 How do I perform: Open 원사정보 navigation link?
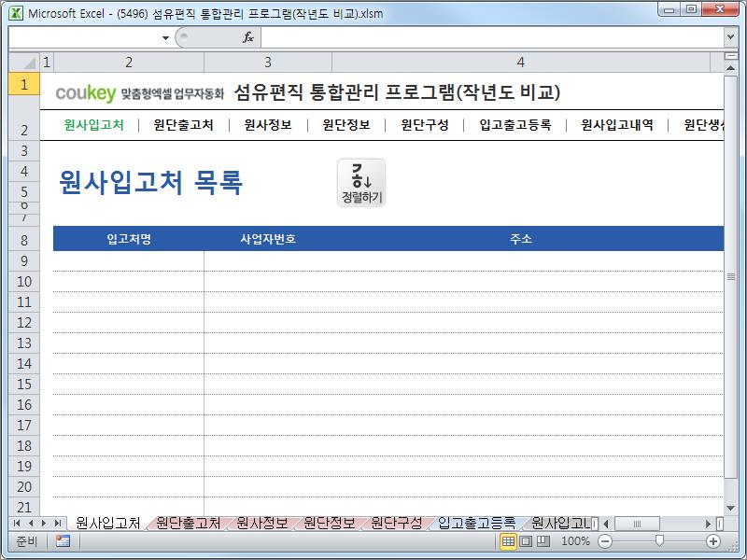268,125
